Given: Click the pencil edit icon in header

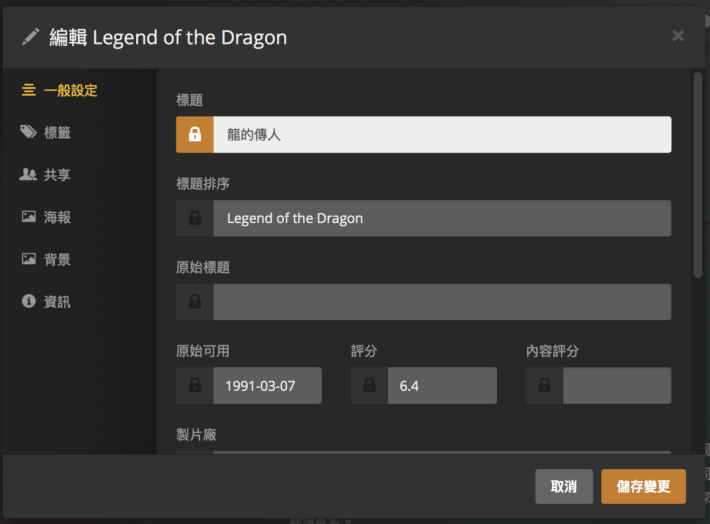Looking at the screenshot, I should 30,37.
